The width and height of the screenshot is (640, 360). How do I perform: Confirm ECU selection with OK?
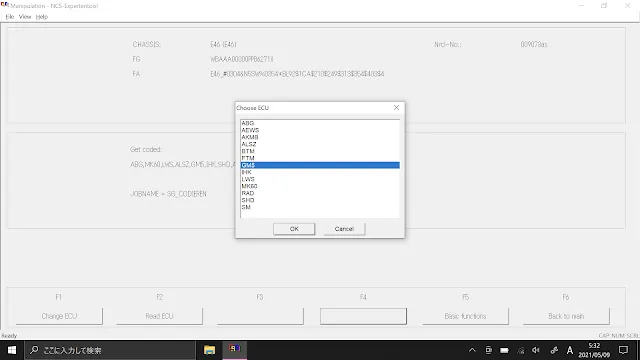[x=294, y=229]
